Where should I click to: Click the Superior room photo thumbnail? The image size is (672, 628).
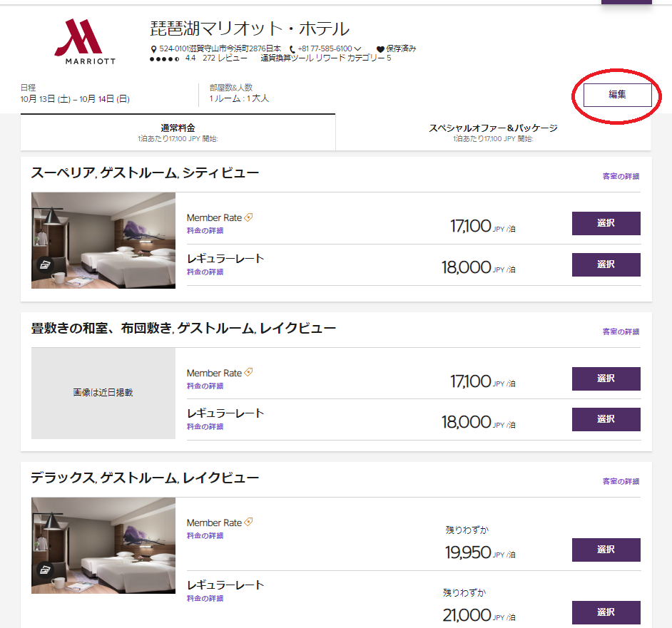pos(103,240)
